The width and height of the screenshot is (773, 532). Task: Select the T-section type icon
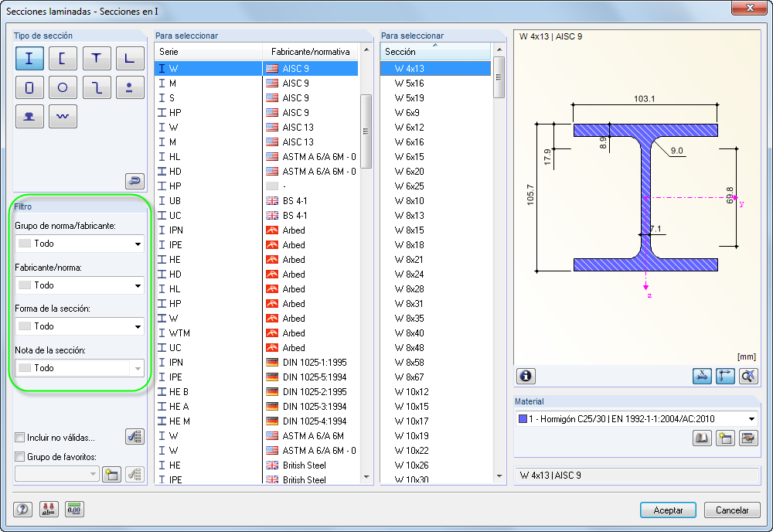click(96, 59)
